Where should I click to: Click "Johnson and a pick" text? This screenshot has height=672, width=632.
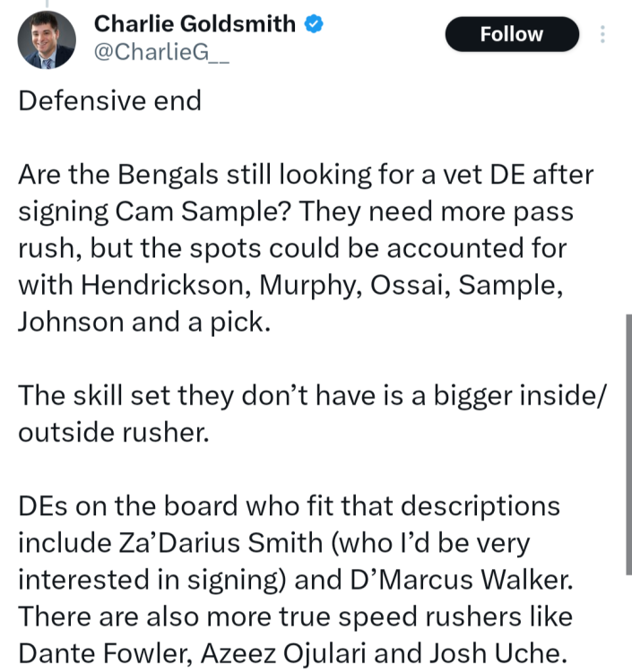pyautogui.click(x=143, y=322)
